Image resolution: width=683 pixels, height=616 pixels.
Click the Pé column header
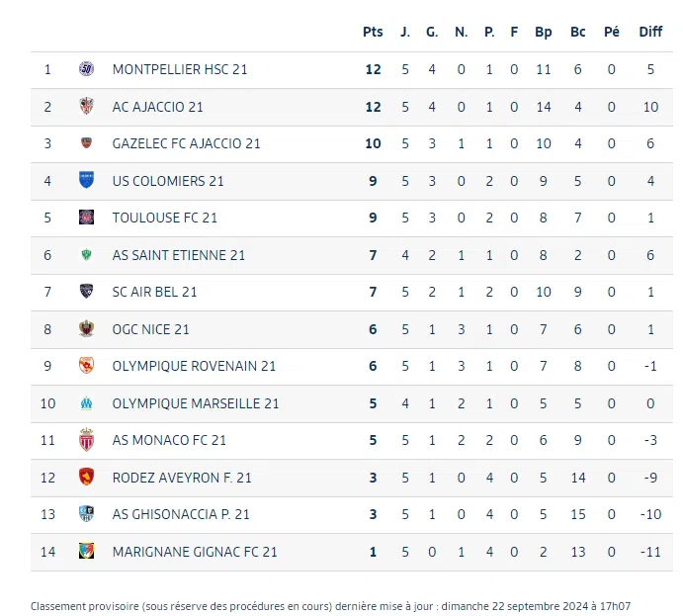612,32
